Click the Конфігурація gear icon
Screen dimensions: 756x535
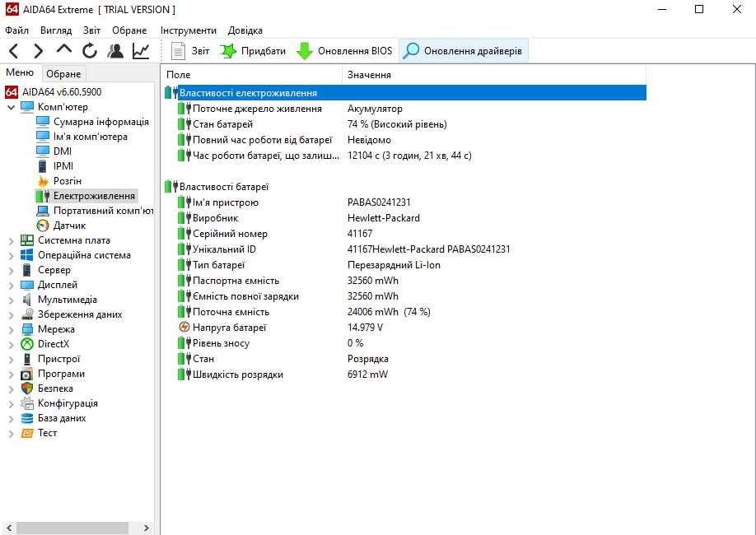pyautogui.click(x=27, y=403)
